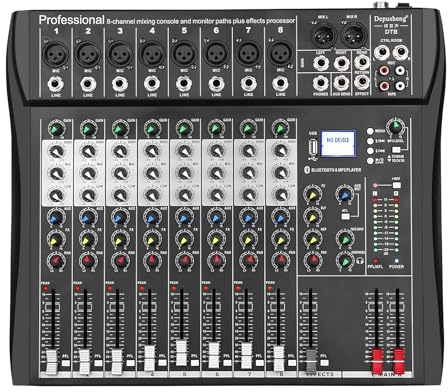Toggle the +48V phantom power button
This screenshot has width=448, height=392.
(x=396, y=185)
